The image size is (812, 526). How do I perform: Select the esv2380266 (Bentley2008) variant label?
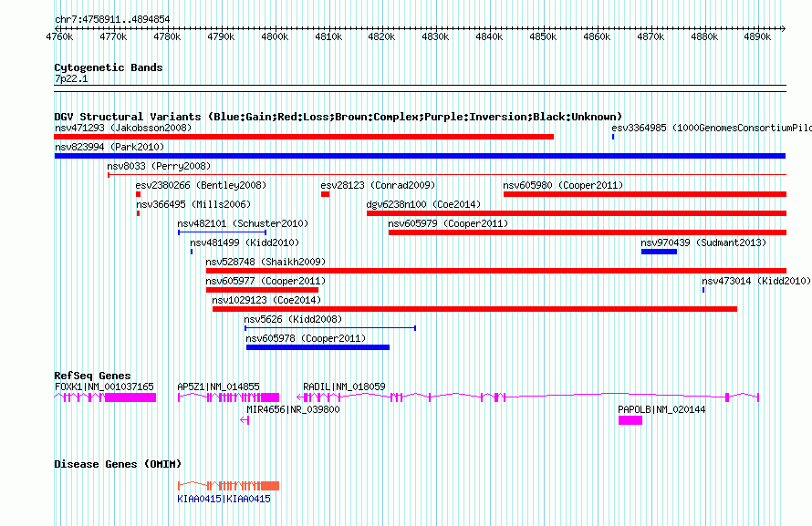[201, 185]
